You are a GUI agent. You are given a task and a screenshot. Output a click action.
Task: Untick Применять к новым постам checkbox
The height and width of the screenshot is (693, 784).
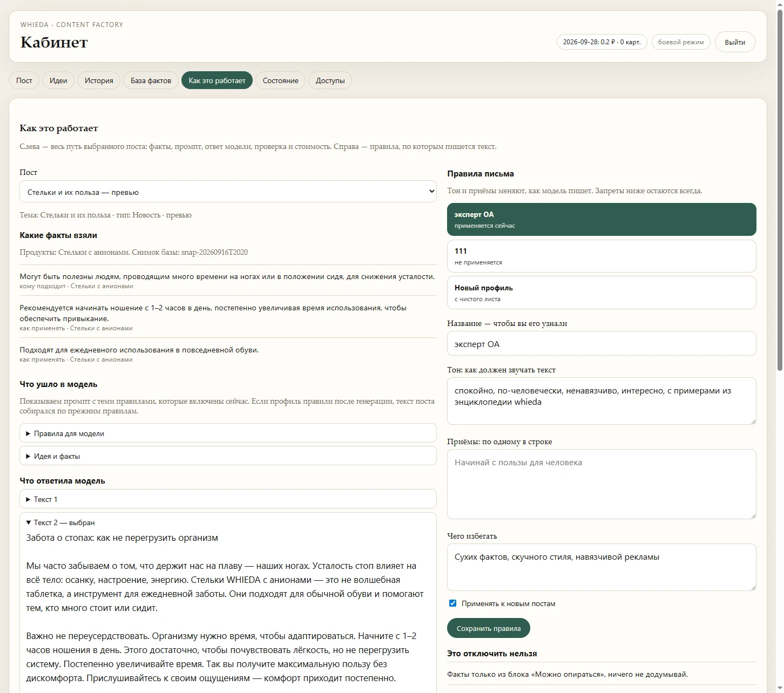452,603
